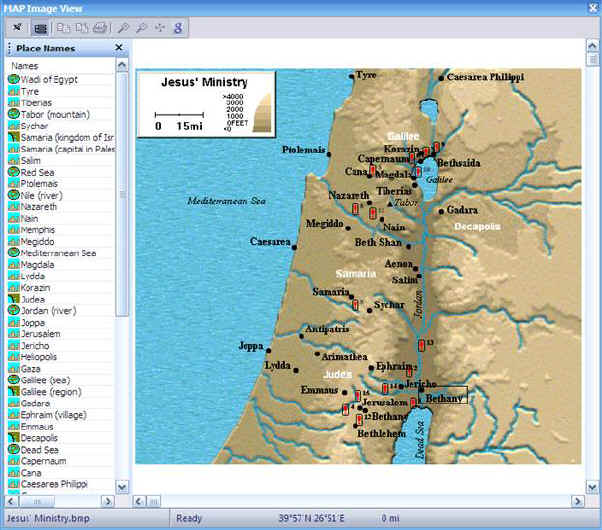Click the first magnifier zoom icon

[122, 29]
